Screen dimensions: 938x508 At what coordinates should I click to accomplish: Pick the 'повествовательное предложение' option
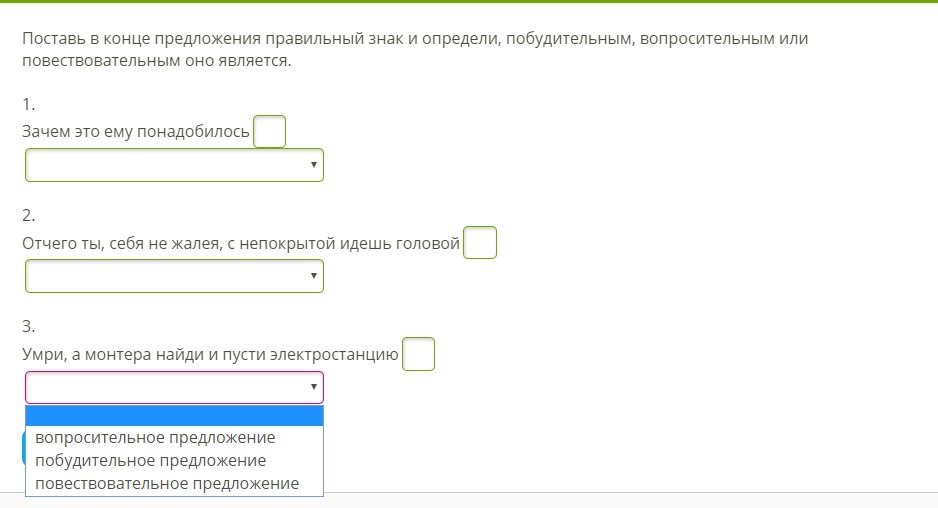pyautogui.click(x=167, y=484)
